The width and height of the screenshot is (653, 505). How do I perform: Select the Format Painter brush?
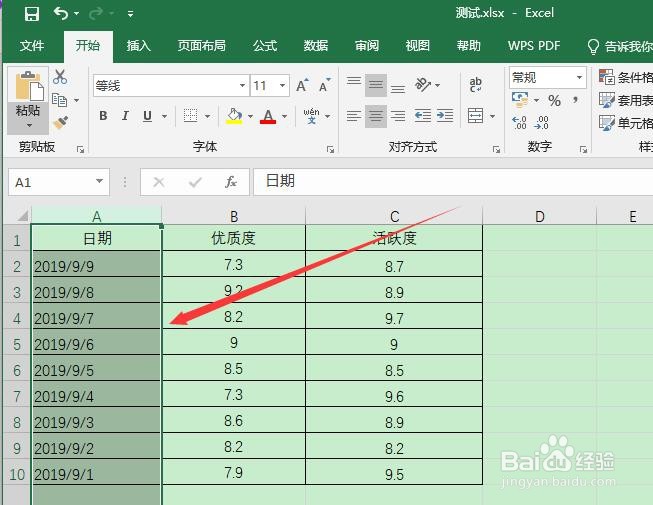61,122
